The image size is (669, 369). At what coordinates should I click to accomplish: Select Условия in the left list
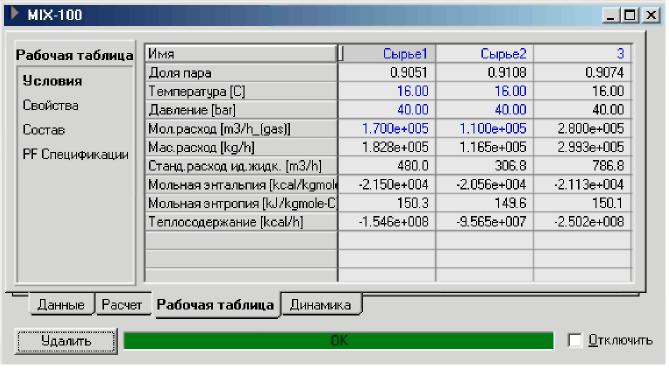[52, 81]
